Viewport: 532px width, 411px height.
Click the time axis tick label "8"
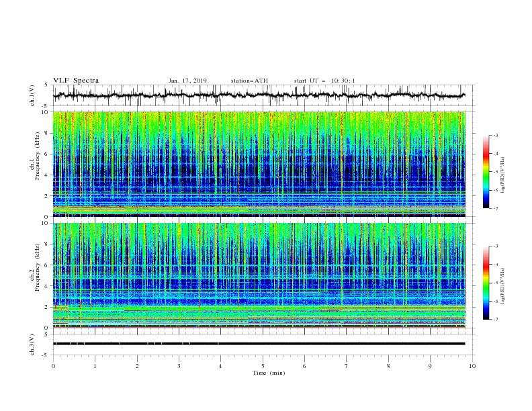(x=388, y=366)
